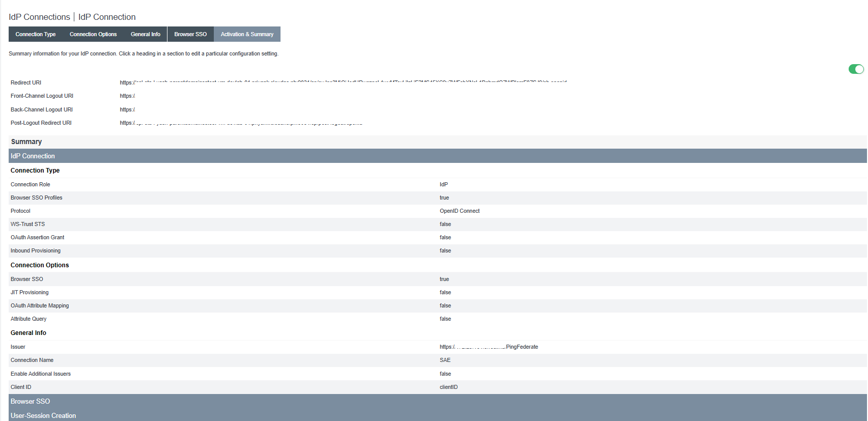Click the OpenID Connect protocol value
This screenshot has width=868, height=421.
coord(459,211)
